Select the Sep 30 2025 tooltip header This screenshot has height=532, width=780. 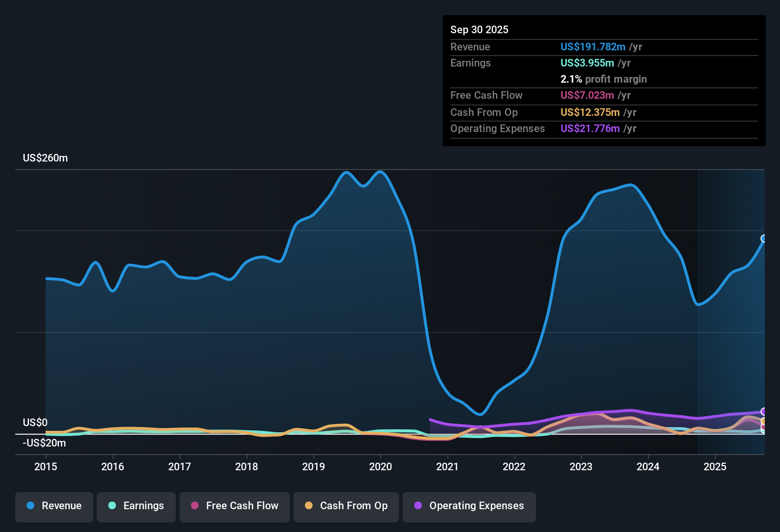coord(479,29)
